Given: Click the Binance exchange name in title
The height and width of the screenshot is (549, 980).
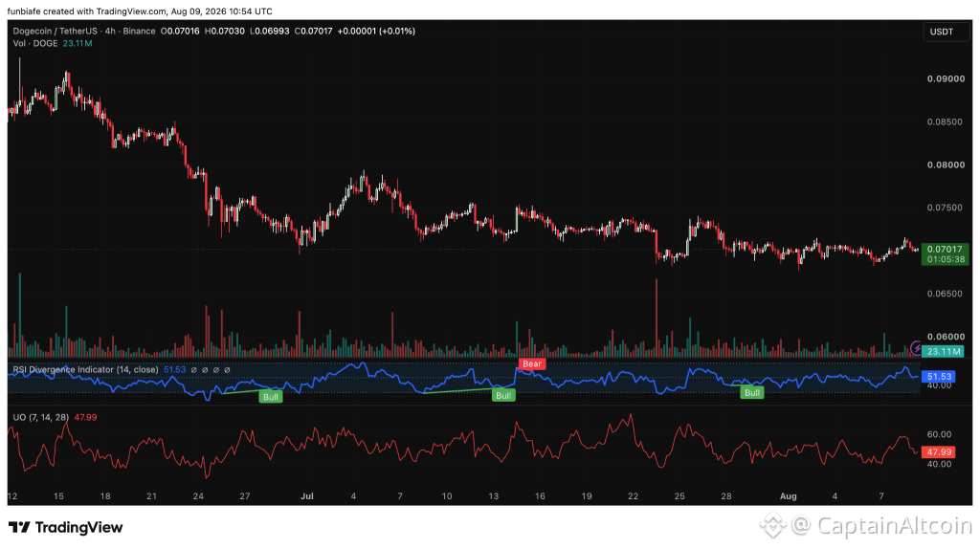Looking at the screenshot, I should coord(139,32).
